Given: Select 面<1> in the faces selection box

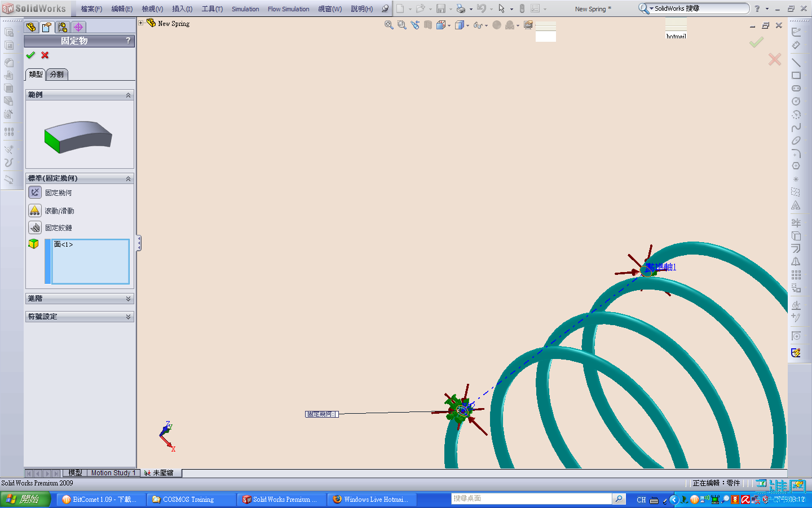Looking at the screenshot, I should (x=63, y=244).
